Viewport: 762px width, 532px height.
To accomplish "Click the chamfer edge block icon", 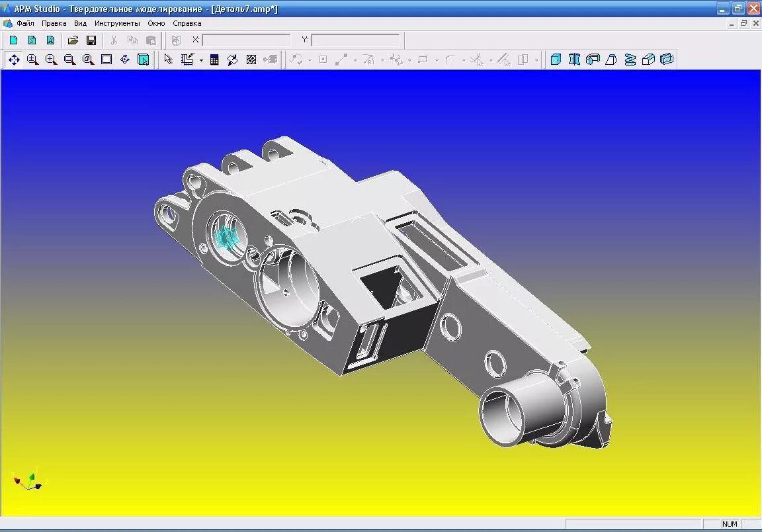I will (x=648, y=60).
